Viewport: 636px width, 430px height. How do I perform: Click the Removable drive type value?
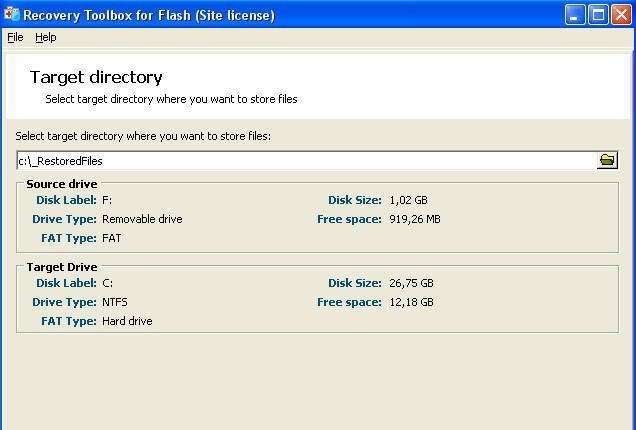tap(142, 219)
